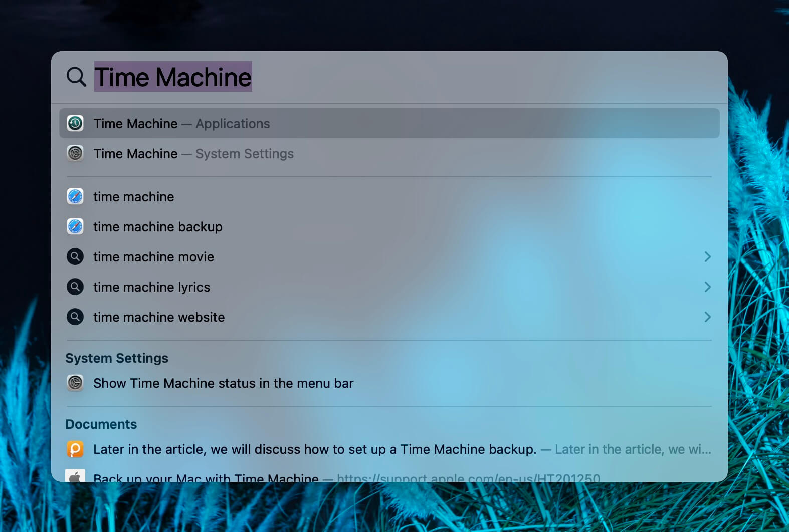789x532 pixels.
Task: Click search icon next to 'time machine website'
Action: (x=75, y=317)
